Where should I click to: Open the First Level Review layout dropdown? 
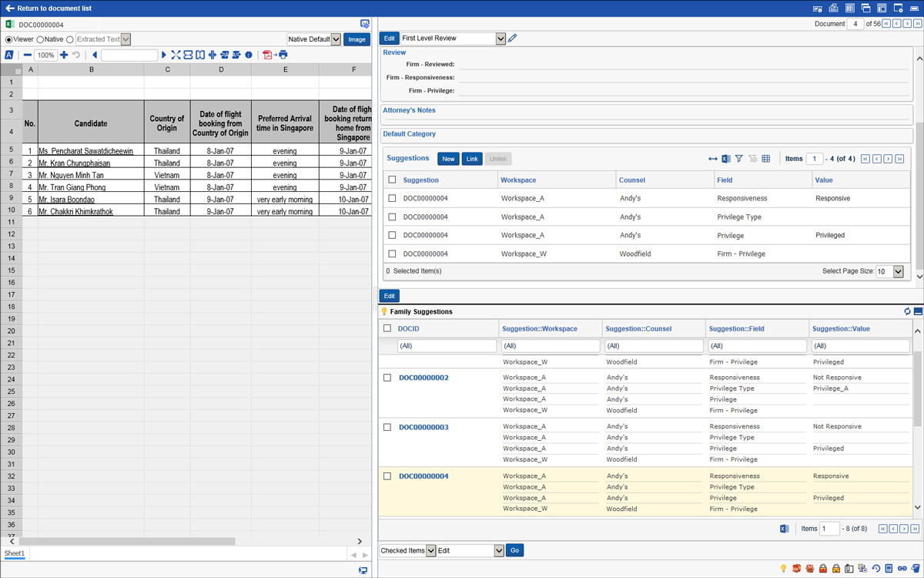coord(500,39)
